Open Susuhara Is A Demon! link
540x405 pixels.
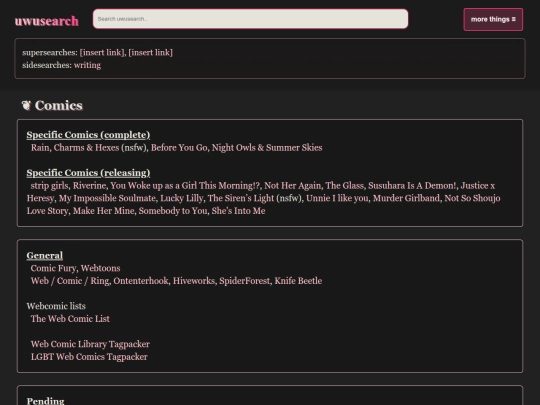pos(412,185)
